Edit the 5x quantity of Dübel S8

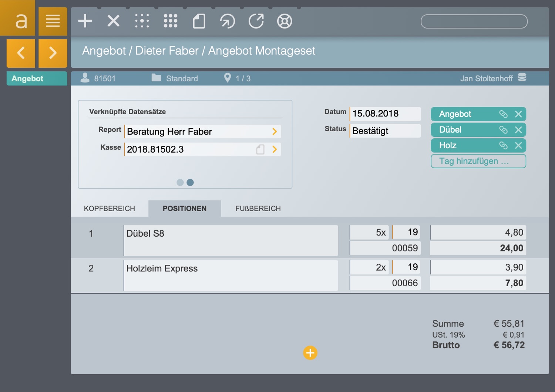[x=369, y=233]
